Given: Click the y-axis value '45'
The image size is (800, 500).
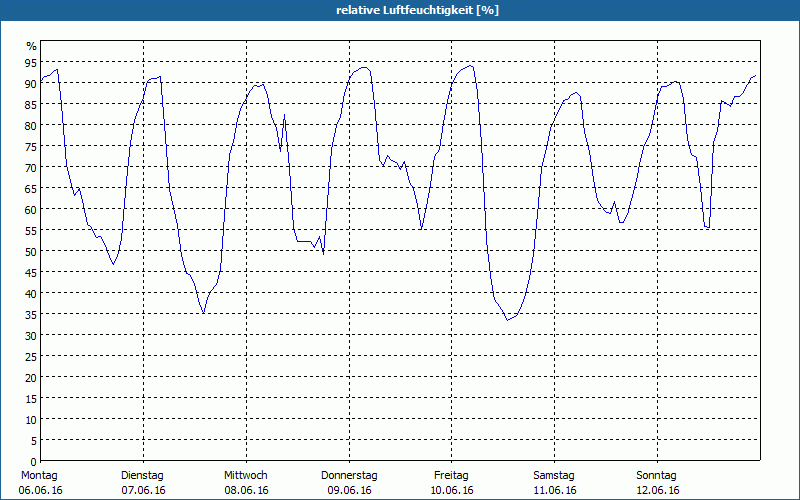Looking at the screenshot, I should point(31,272).
